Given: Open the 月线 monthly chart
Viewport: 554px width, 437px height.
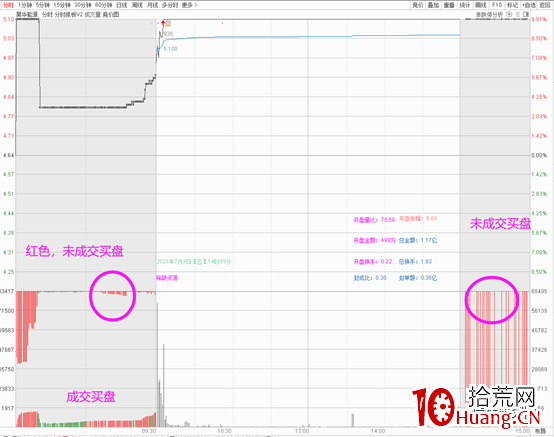Looking at the screenshot, I should click(x=152, y=5).
